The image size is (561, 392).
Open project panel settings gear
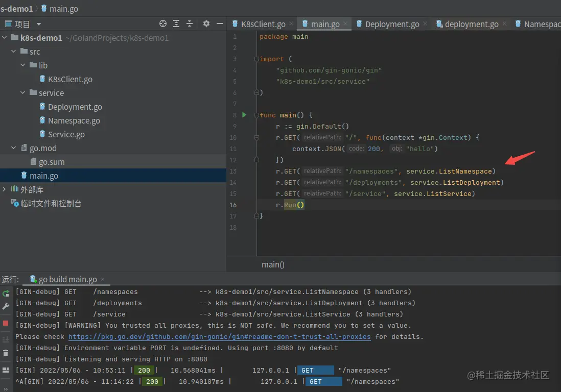point(206,23)
